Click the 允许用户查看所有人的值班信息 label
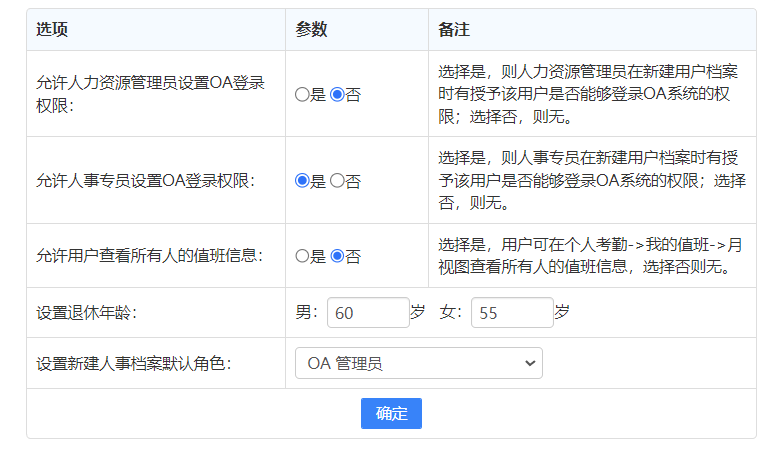The width and height of the screenshot is (775, 450). tap(149, 256)
